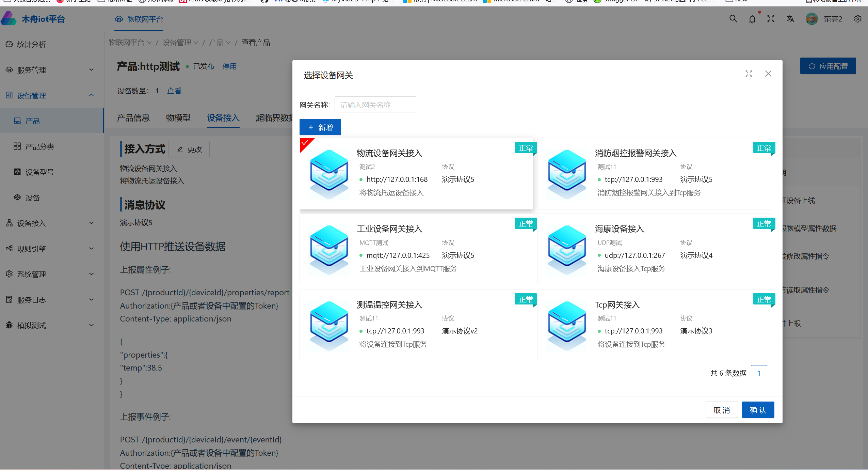
Task: Select the 物流设备网关接入 gateway card
Action: pos(416,174)
